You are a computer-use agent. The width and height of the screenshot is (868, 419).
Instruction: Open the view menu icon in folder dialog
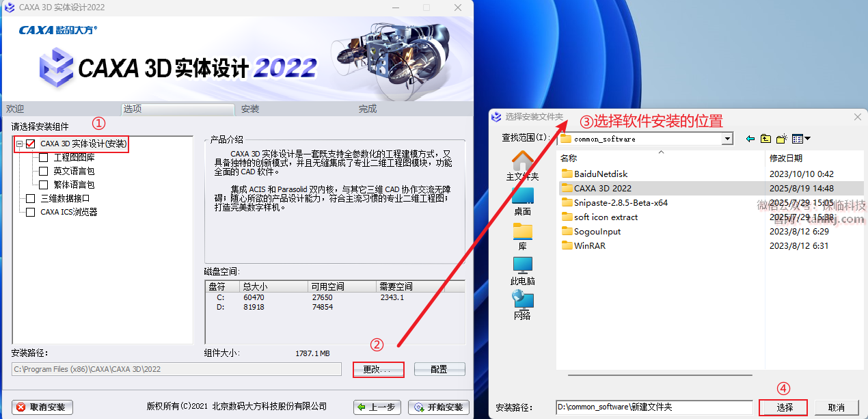pyautogui.click(x=801, y=139)
